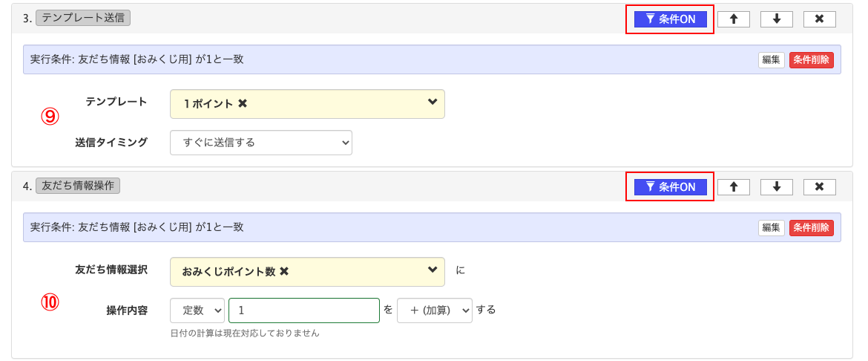Click 編集 in テンプレート送信 condition bar
This screenshot has height=361, width=868.
pos(771,60)
